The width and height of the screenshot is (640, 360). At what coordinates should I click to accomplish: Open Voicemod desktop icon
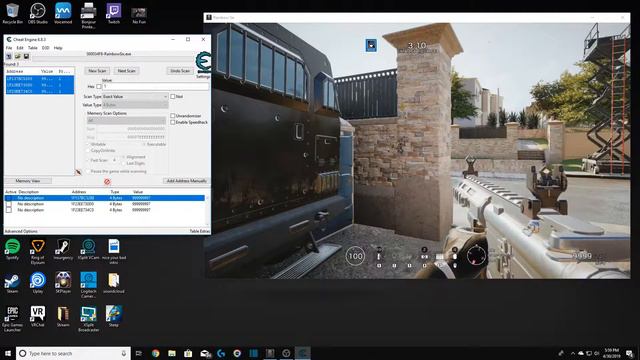pyautogui.click(x=63, y=13)
